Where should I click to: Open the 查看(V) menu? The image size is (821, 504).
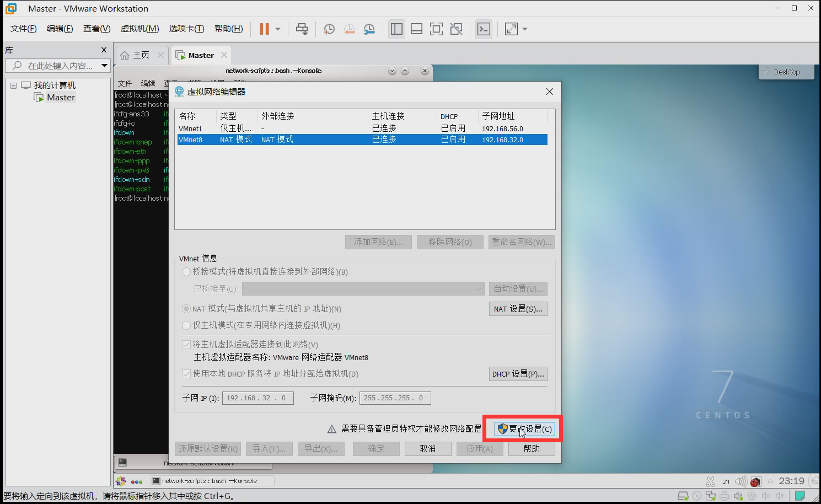(96, 29)
